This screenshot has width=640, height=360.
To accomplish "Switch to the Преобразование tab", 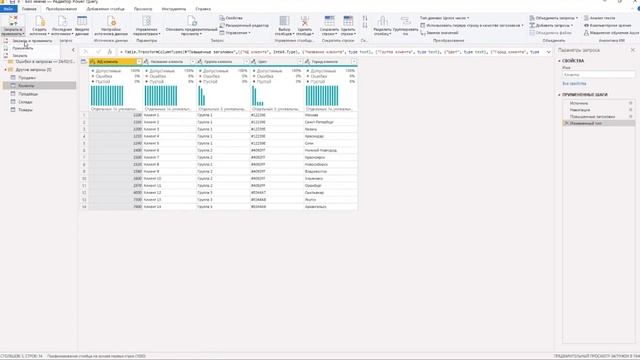I will tap(61, 9).
